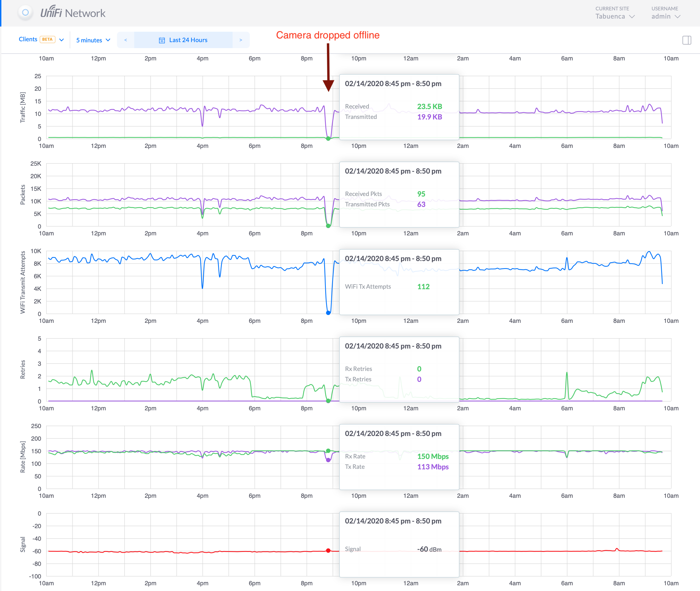Click the UniFi circular logo icon
This screenshot has height=591, width=700.
click(25, 13)
